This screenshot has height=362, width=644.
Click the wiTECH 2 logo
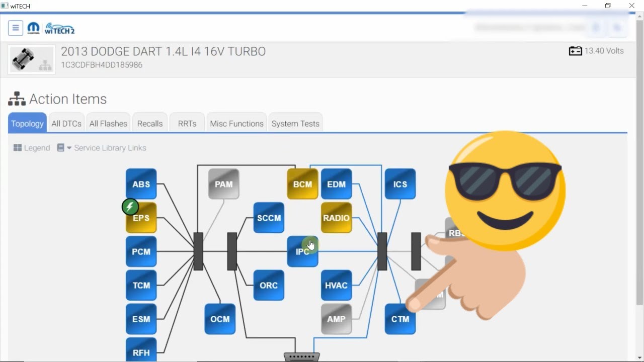59,29
